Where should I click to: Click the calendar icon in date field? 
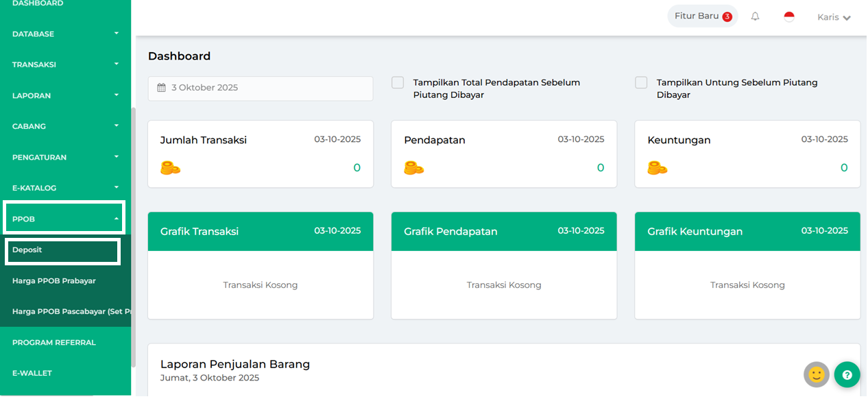(x=162, y=88)
